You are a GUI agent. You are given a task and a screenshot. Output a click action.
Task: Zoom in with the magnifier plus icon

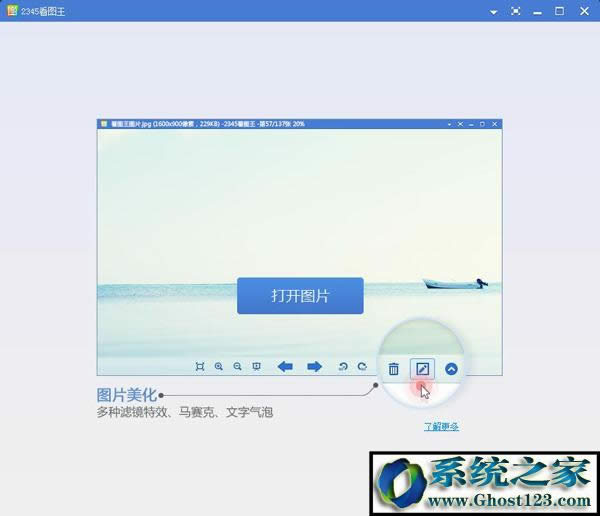(x=219, y=367)
